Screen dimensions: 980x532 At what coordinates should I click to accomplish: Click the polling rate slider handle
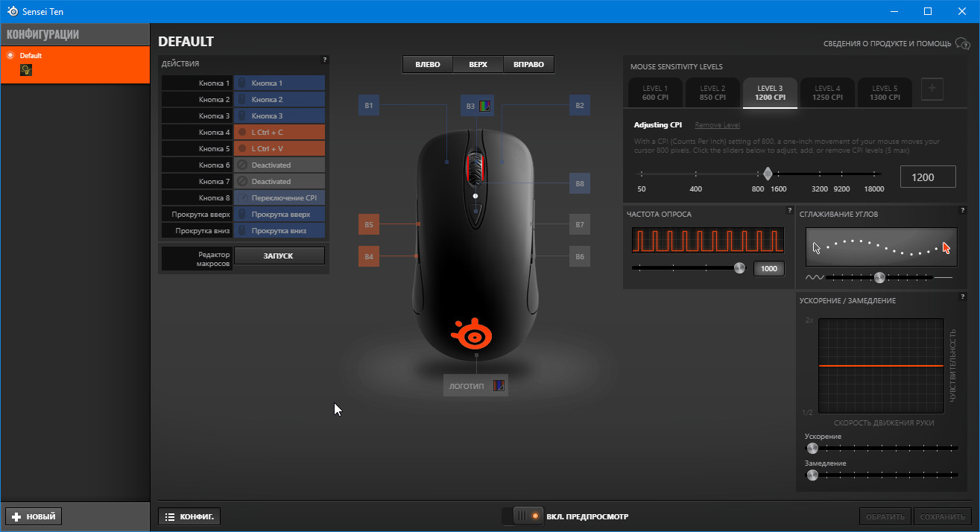coord(739,268)
